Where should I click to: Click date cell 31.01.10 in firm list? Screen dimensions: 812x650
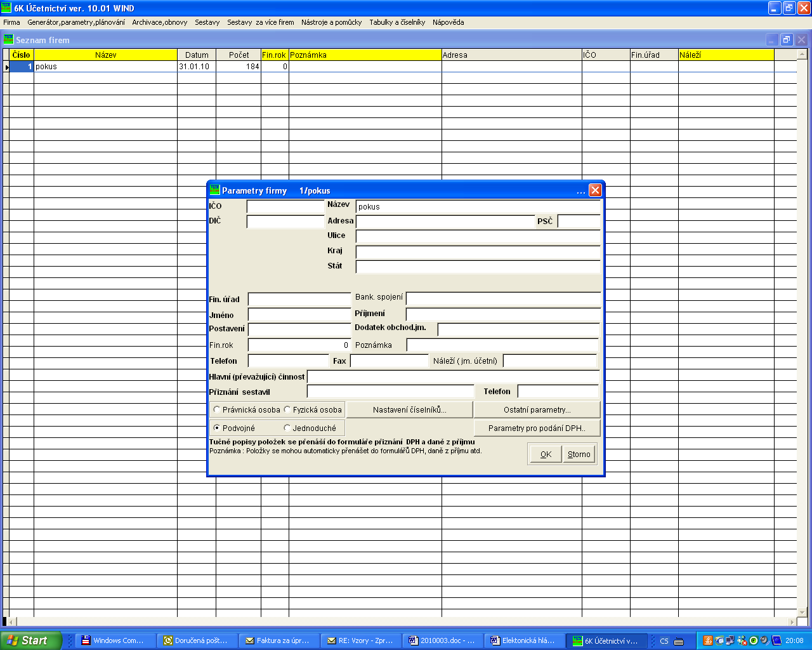pyautogui.click(x=197, y=67)
